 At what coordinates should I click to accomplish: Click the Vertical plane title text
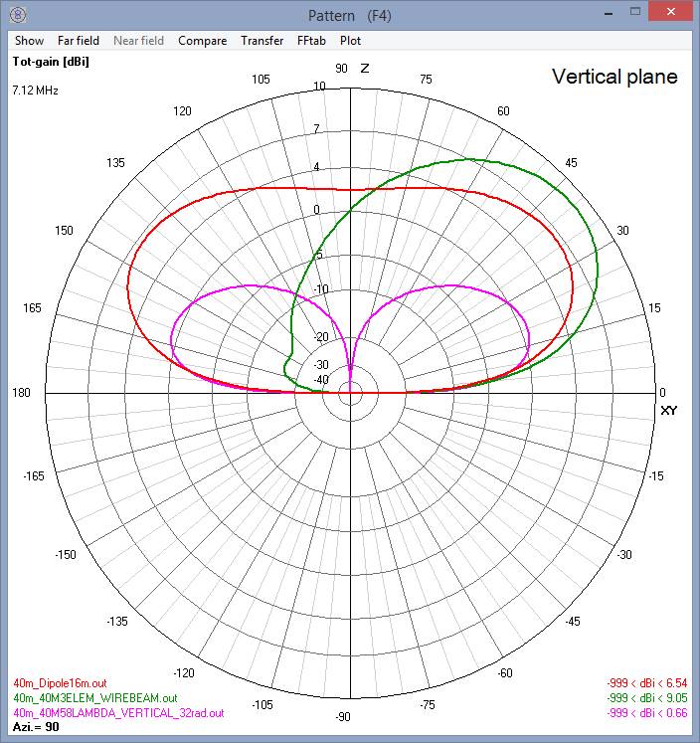[x=614, y=77]
